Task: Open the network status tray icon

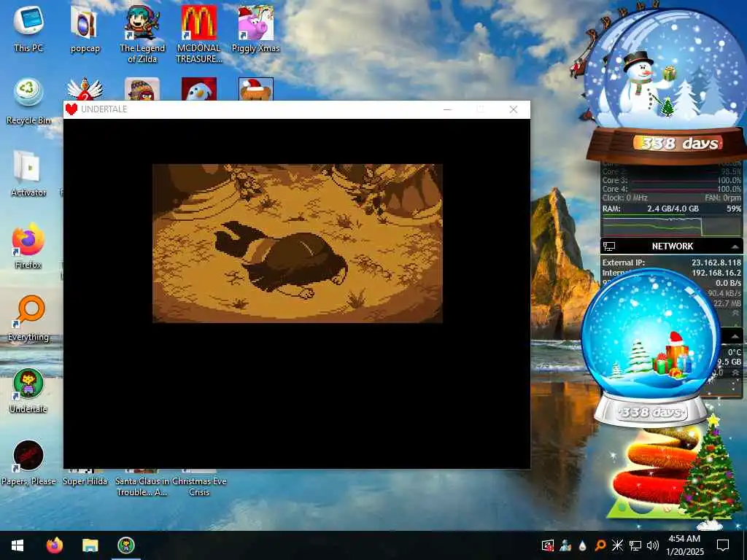Action: point(635,545)
